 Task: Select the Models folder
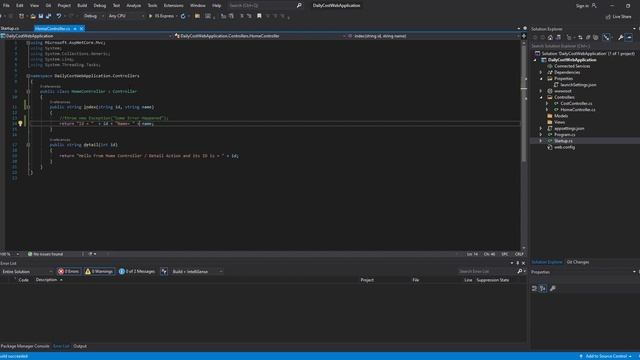561,116
